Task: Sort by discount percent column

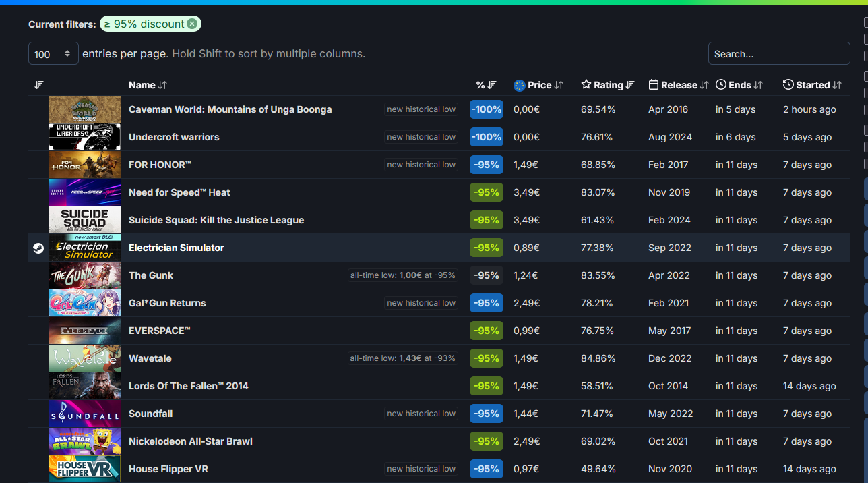Action: point(486,85)
